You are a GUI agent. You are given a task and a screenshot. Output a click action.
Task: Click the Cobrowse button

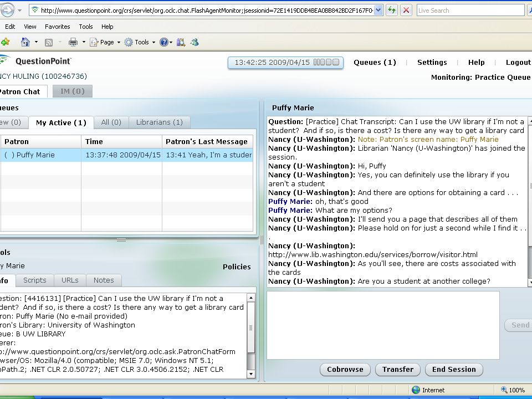(x=345, y=370)
